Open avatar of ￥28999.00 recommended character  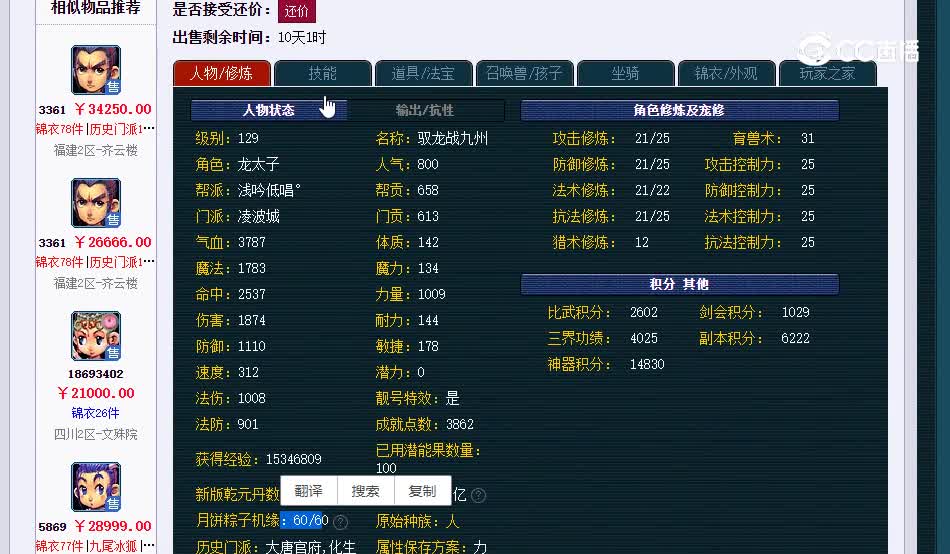pos(96,487)
